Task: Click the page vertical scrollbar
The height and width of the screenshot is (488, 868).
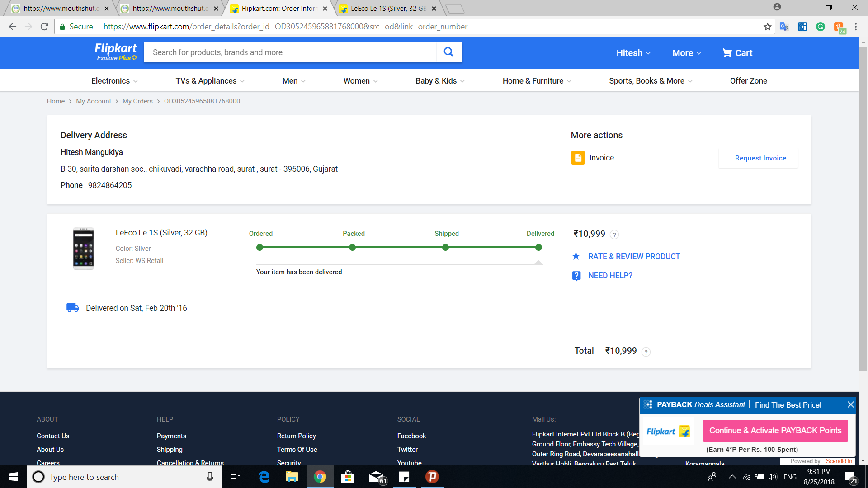Action: point(863,208)
